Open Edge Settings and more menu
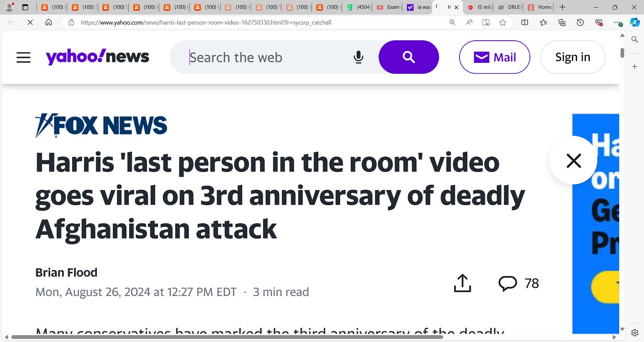The image size is (644, 342). (x=617, y=22)
